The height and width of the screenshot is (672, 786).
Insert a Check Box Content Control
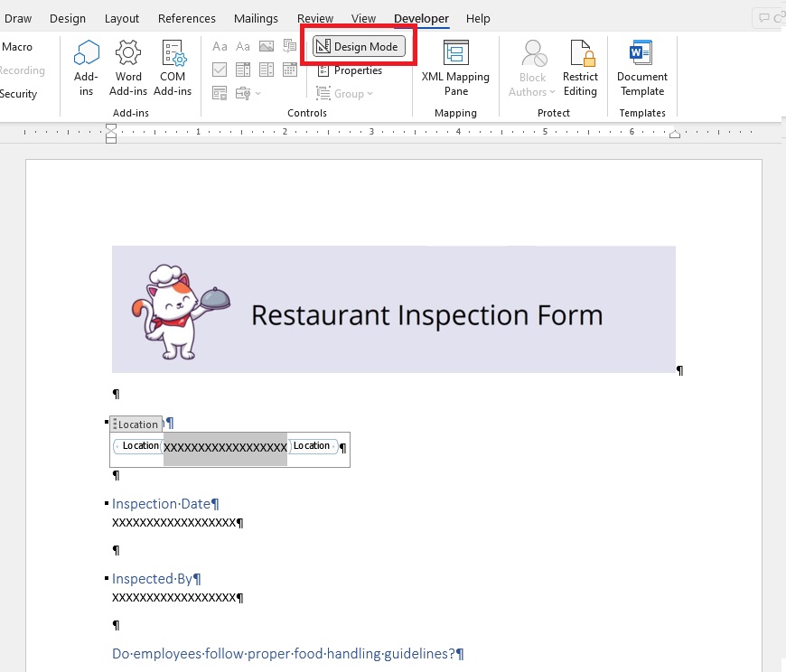click(220, 70)
